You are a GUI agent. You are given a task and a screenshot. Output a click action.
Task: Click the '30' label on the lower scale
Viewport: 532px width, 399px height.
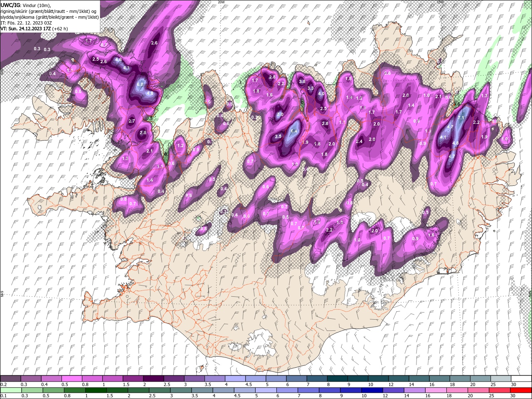pos(512,396)
